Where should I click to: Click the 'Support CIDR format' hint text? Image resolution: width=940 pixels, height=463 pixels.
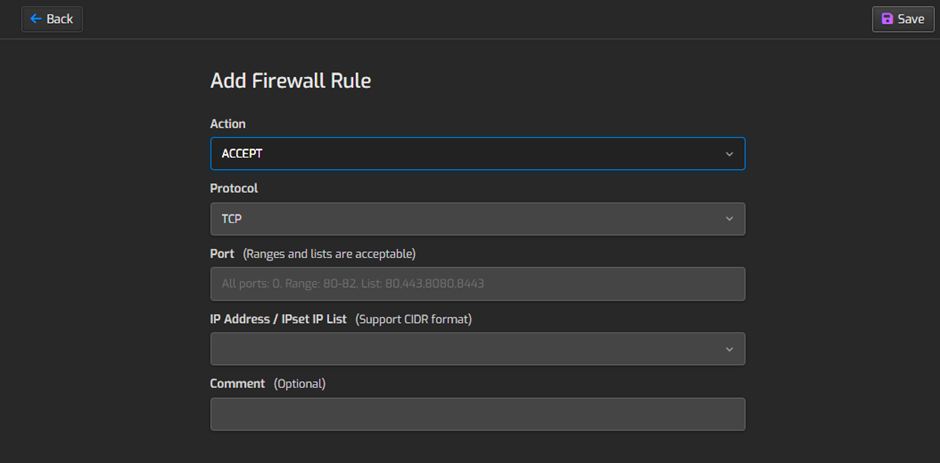[x=413, y=319]
